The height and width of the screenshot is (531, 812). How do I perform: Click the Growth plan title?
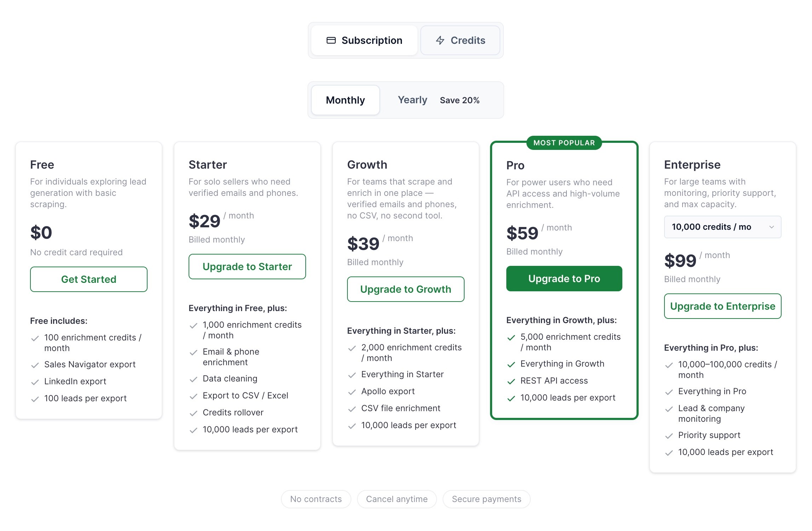pyautogui.click(x=367, y=165)
